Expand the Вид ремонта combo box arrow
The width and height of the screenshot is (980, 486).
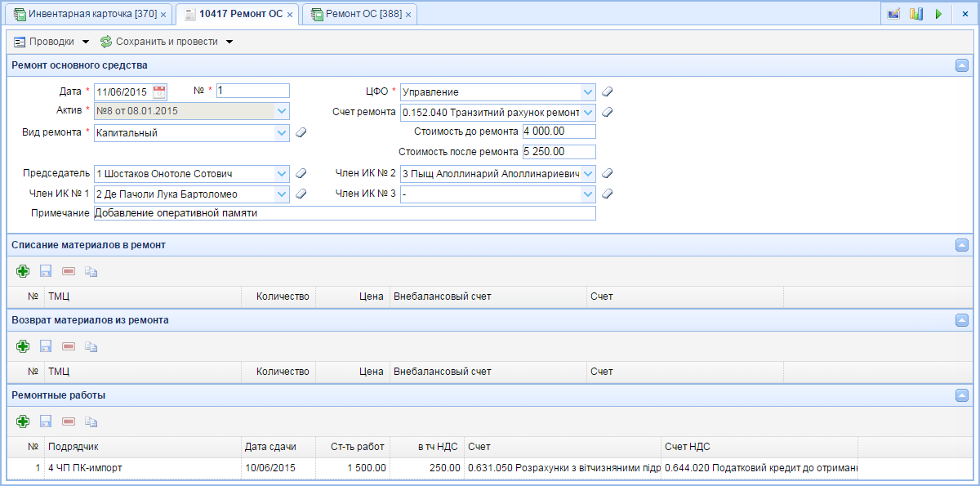(282, 132)
